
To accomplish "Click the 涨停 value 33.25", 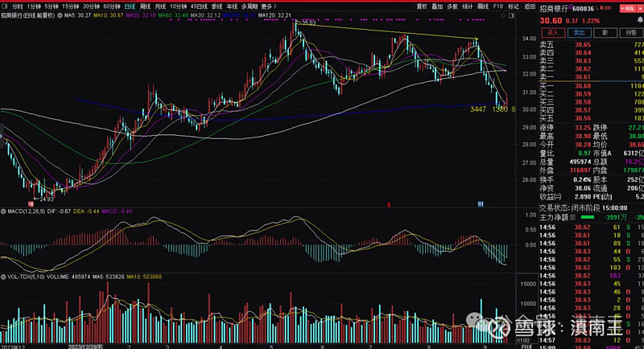I will pyautogui.click(x=583, y=128).
